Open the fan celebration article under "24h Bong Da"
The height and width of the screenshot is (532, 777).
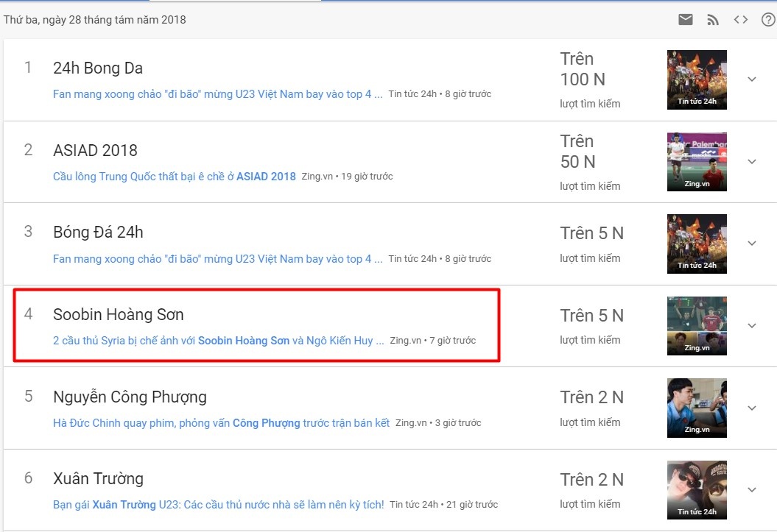coord(217,93)
